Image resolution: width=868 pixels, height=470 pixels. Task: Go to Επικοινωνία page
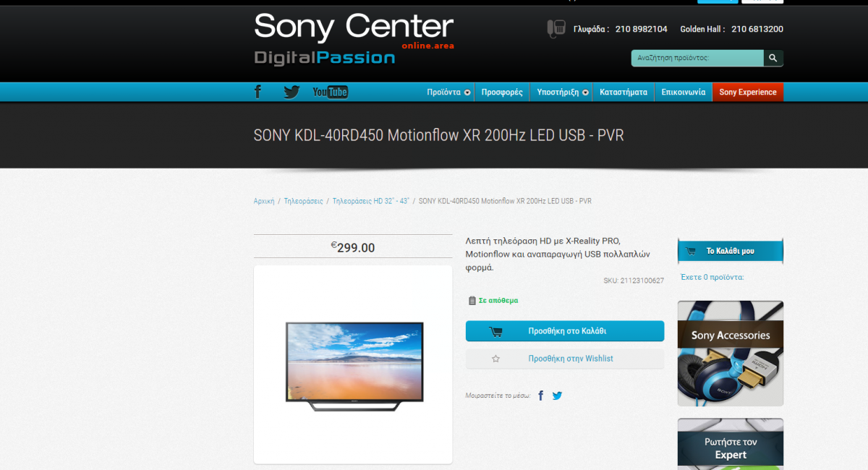pos(684,92)
